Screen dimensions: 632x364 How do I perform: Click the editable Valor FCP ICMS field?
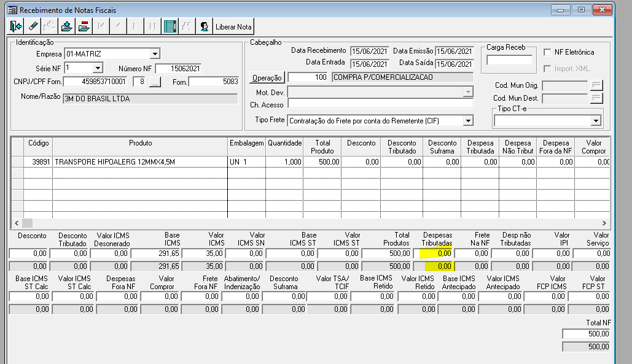tap(545, 296)
